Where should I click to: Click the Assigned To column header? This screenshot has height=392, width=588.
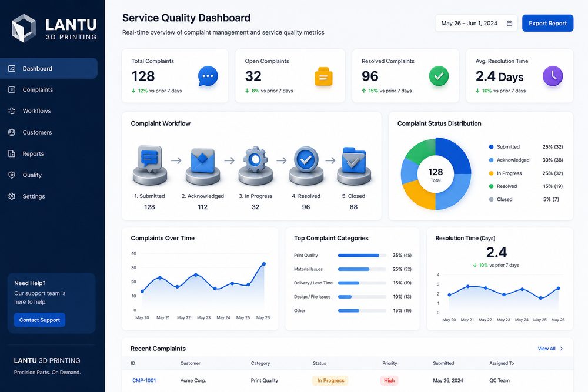click(502, 363)
